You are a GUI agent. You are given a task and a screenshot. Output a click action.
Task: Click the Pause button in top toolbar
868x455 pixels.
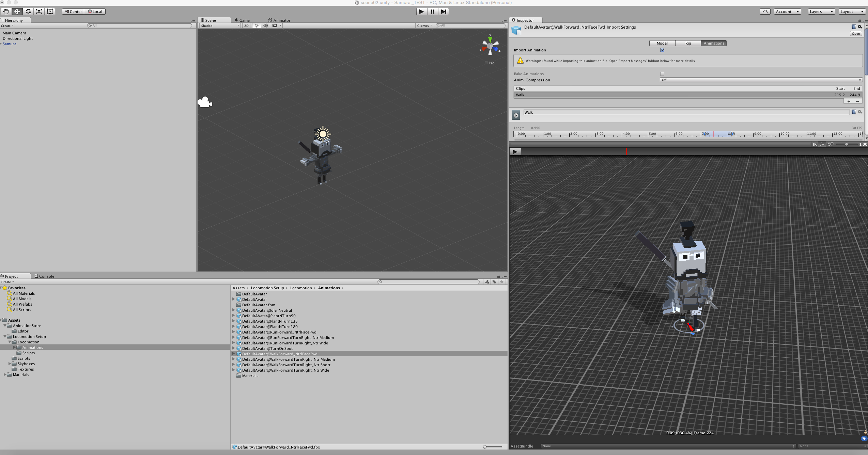pos(433,12)
